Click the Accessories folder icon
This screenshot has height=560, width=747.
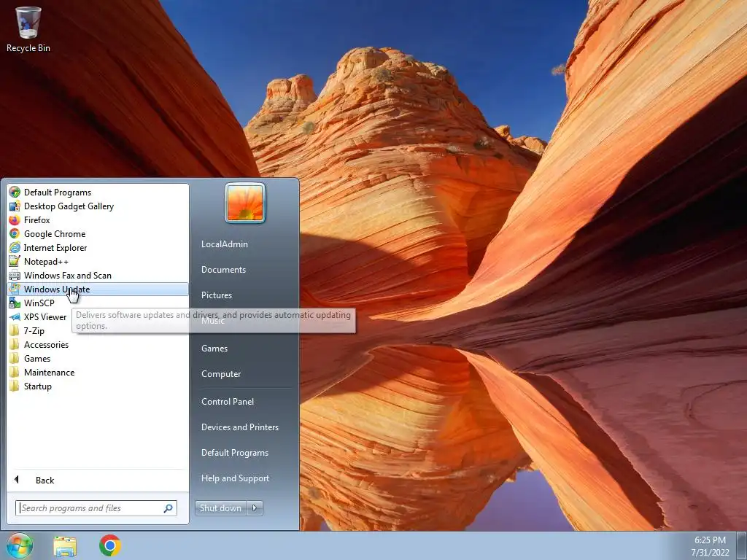15,345
